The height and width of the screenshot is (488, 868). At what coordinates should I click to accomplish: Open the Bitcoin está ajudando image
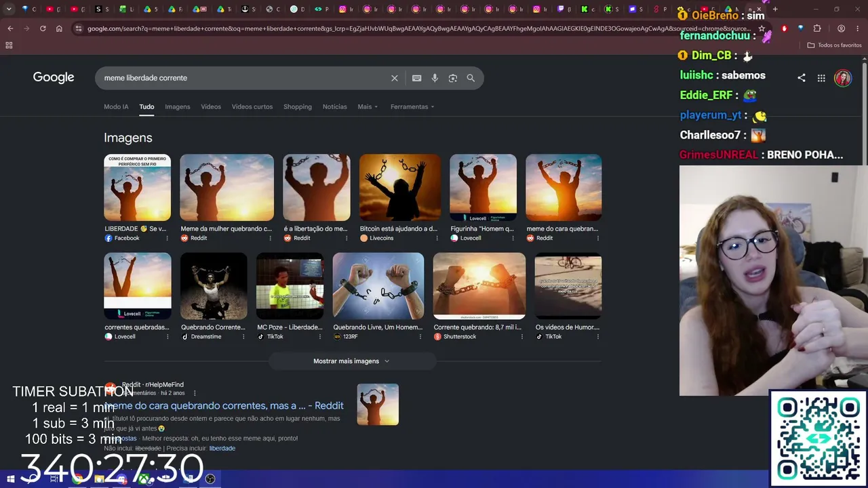[400, 188]
